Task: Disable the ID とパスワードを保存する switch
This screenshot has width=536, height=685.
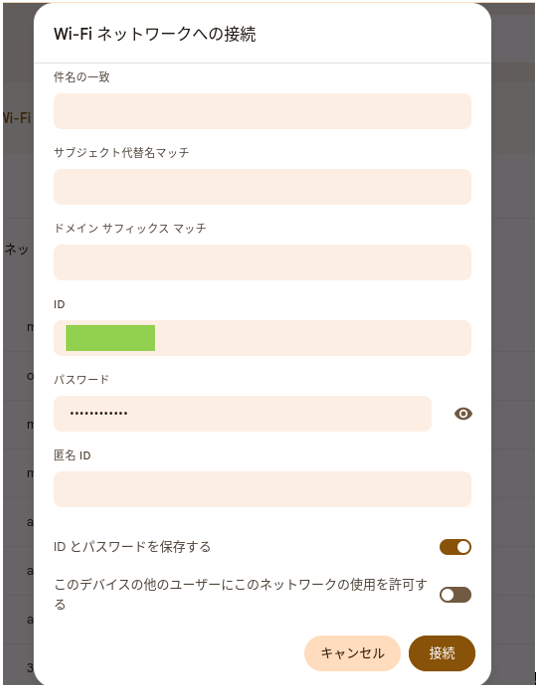Action: (455, 547)
